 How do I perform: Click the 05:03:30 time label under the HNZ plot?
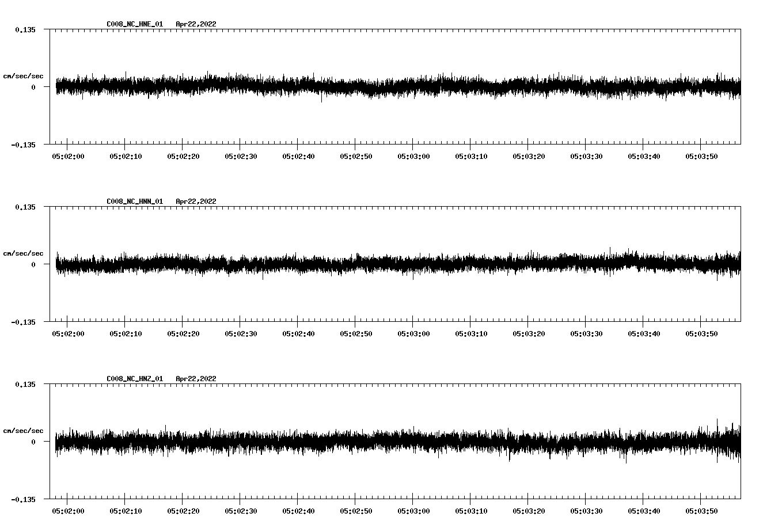click(586, 511)
